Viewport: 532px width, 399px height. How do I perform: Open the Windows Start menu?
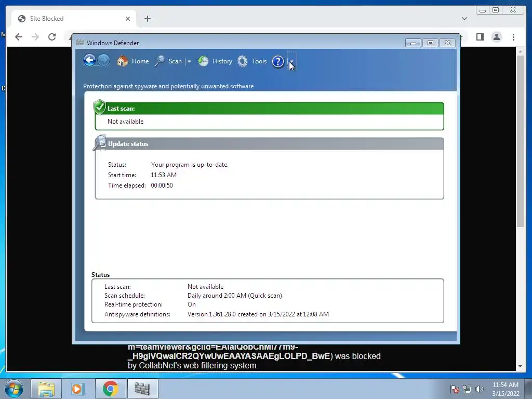click(x=14, y=389)
